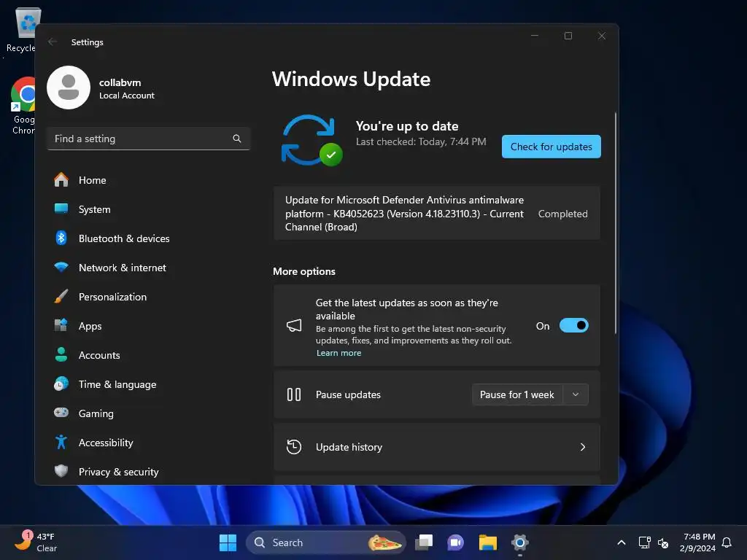Click the taskbar Search box
The width and height of the screenshot is (747, 560).
pyautogui.click(x=326, y=542)
